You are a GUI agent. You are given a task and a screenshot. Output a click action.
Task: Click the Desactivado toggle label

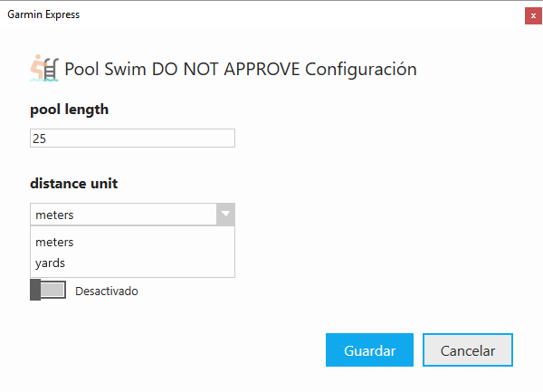(x=107, y=291)
